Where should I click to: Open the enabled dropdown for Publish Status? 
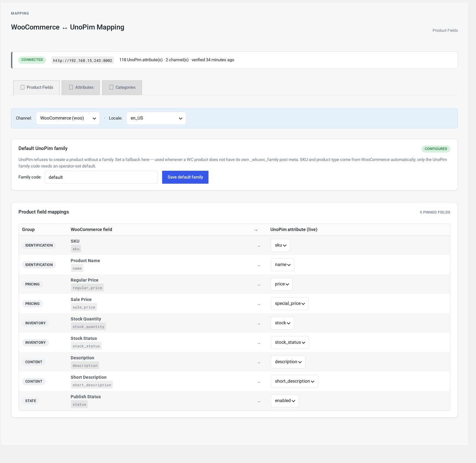click(x=285, y=401)
